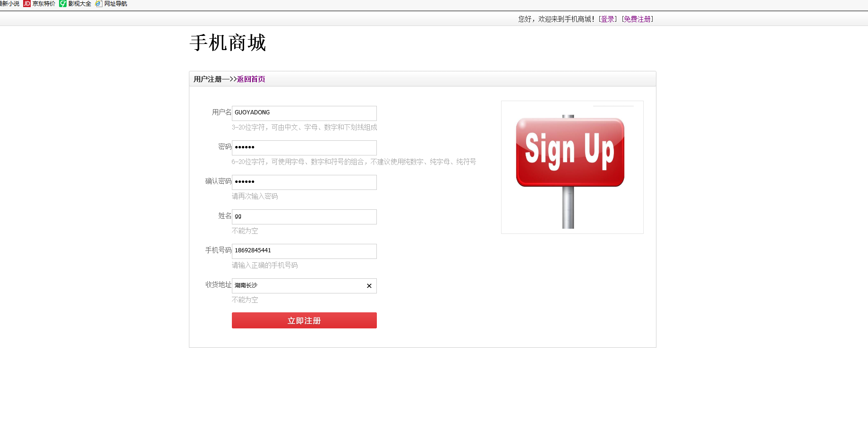Edit the 手机号码 field
The image size is (868, 447).
point(304,251)
